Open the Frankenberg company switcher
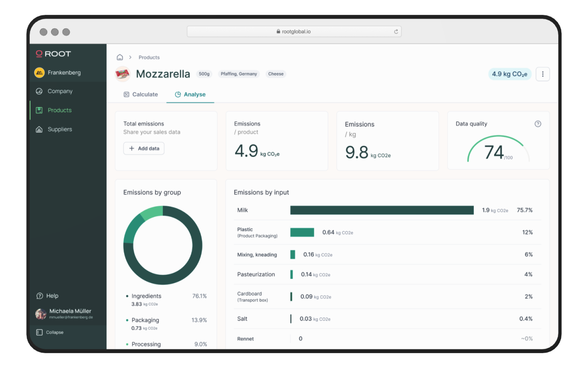The height and width of the screenshot is (368, 588). [64, 72]
